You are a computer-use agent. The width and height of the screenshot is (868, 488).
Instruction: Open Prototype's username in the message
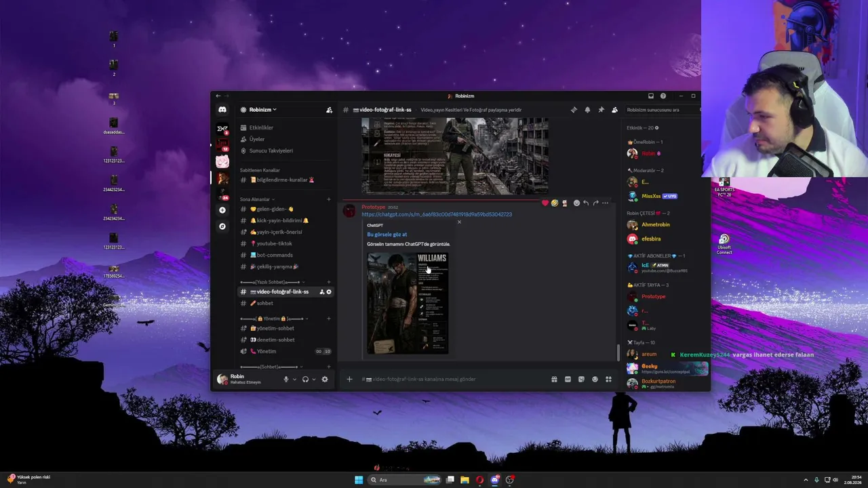click(373, 207)
